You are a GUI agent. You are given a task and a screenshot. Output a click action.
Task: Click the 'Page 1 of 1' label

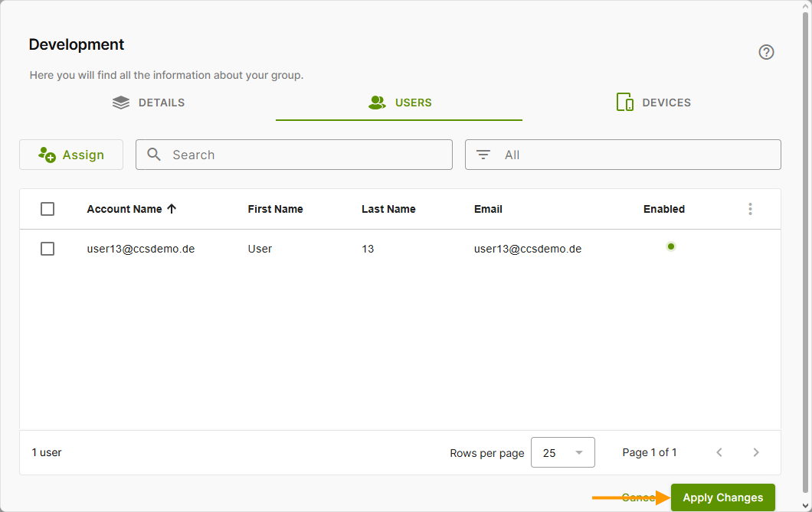click(650, 452)
